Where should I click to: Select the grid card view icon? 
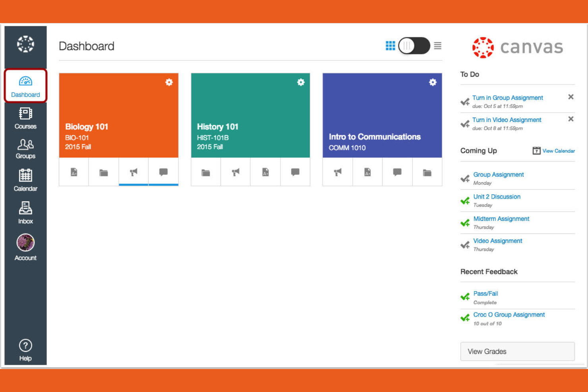tap(390, 46)
